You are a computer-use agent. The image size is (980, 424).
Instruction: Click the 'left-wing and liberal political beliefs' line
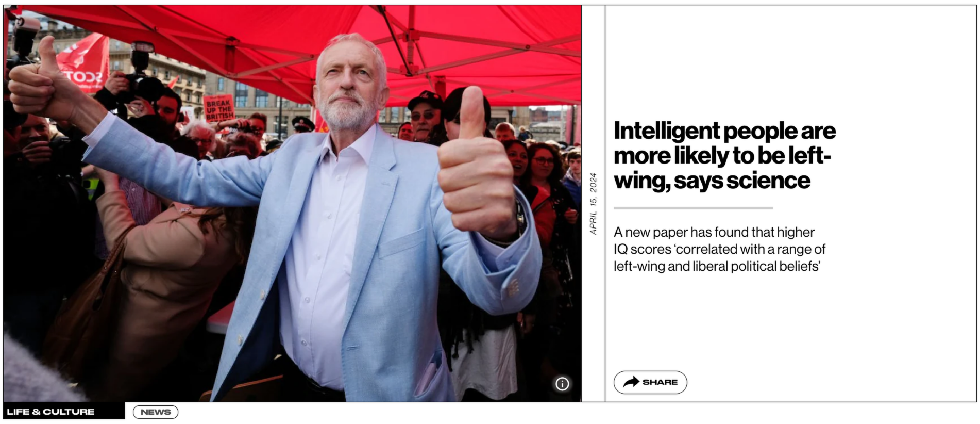coord(717,266)
